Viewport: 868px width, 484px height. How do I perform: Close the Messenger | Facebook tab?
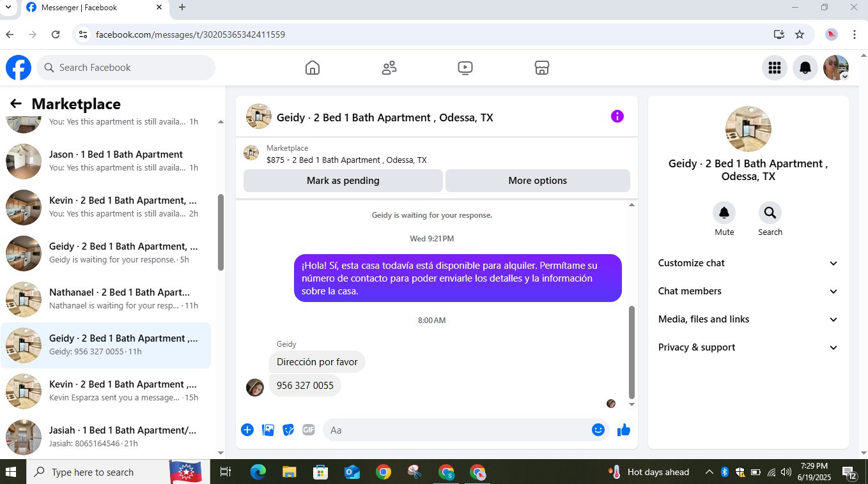pos(159,8)
